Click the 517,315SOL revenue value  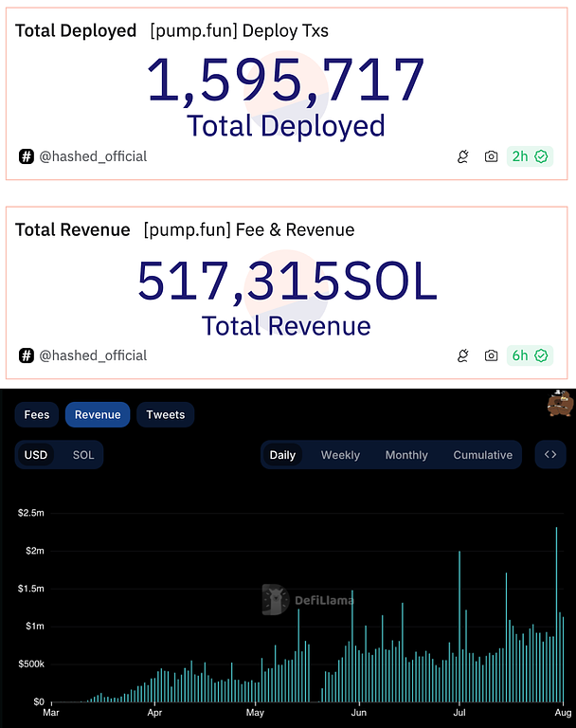click(287, 280)
